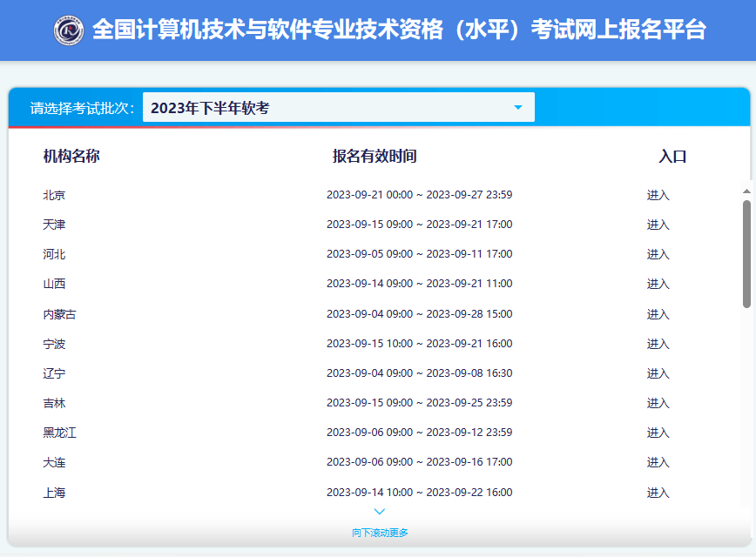Open 辽宁 entry with 进入
The height and width of the screenshot is (557, 756).
657,372
